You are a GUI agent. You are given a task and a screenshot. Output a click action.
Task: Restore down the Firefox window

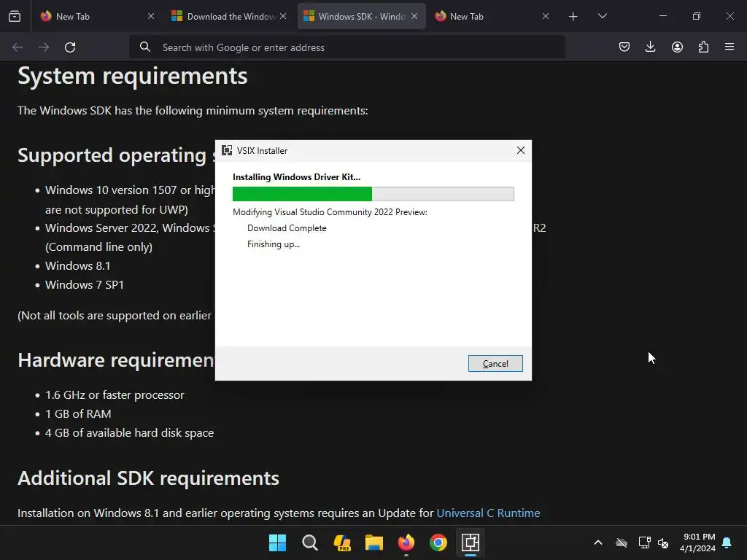(x=697, y=16)
